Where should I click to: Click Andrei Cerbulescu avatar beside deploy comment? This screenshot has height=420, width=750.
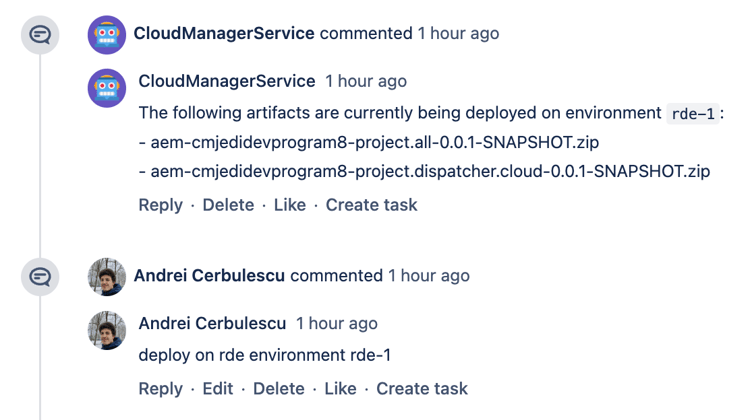click(107, 330)
